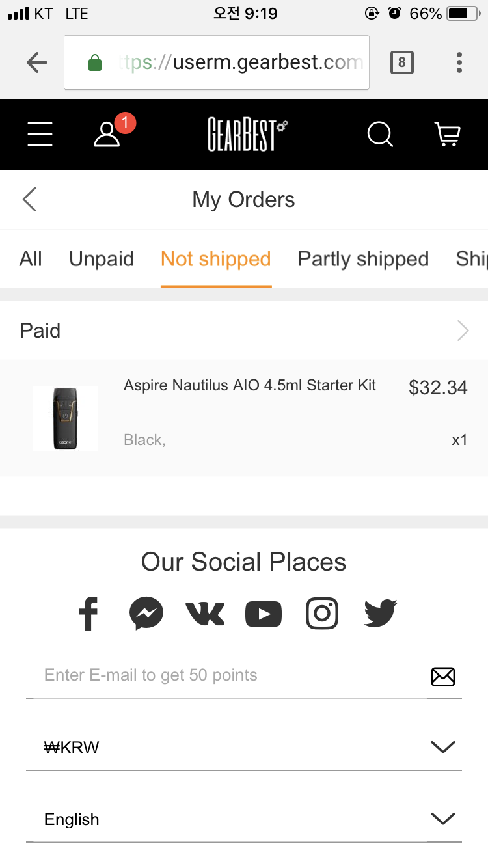Viewport: 488px width, 868px height.
Task: Open the Twitter social icon
Action: 381,613
